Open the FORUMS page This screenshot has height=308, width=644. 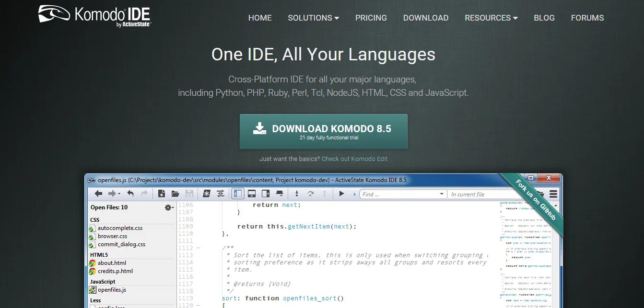587,18
